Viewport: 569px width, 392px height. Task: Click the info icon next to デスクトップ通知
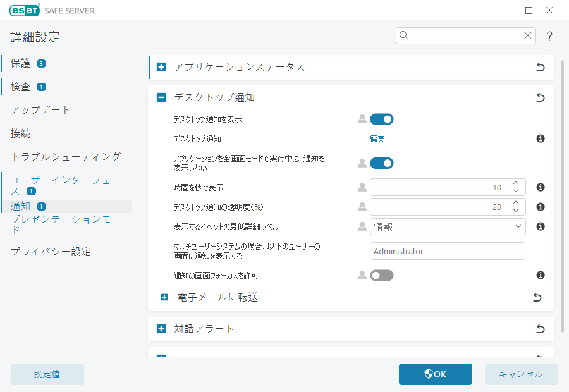coord(539,138)
